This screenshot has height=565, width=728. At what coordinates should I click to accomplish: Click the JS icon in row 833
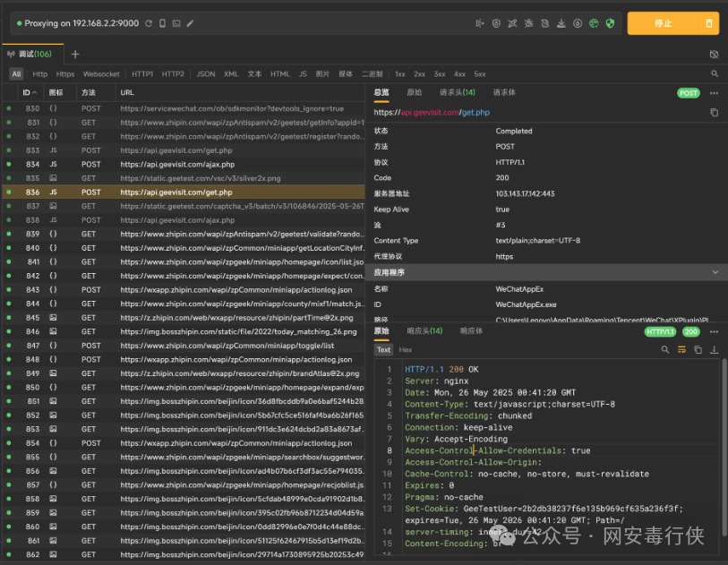pos(54,150)
